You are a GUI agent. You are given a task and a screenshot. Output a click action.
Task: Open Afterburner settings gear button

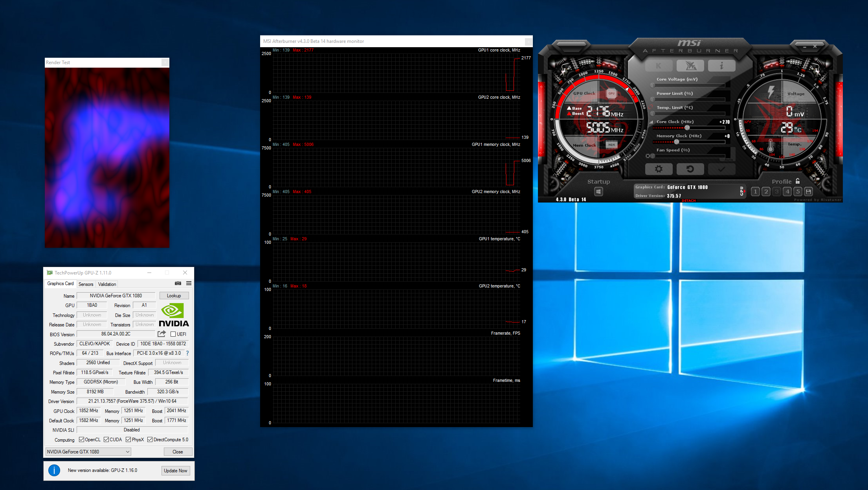tap(659, 169)
